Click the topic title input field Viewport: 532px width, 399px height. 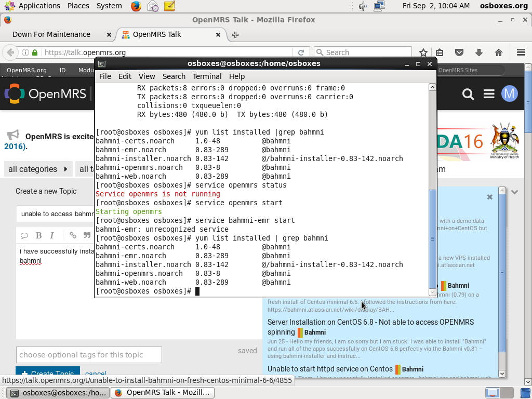(56, 214)
